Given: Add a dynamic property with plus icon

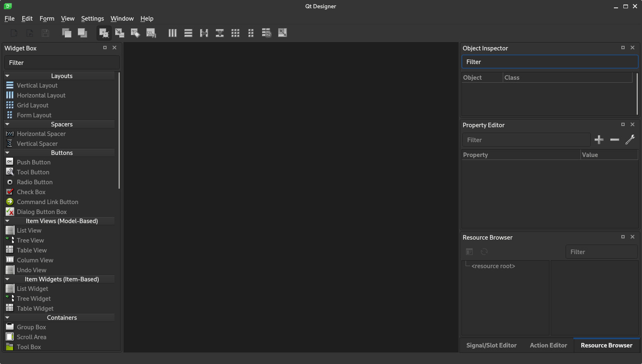Looking at the screenshot, I should (x=599, y=140).
